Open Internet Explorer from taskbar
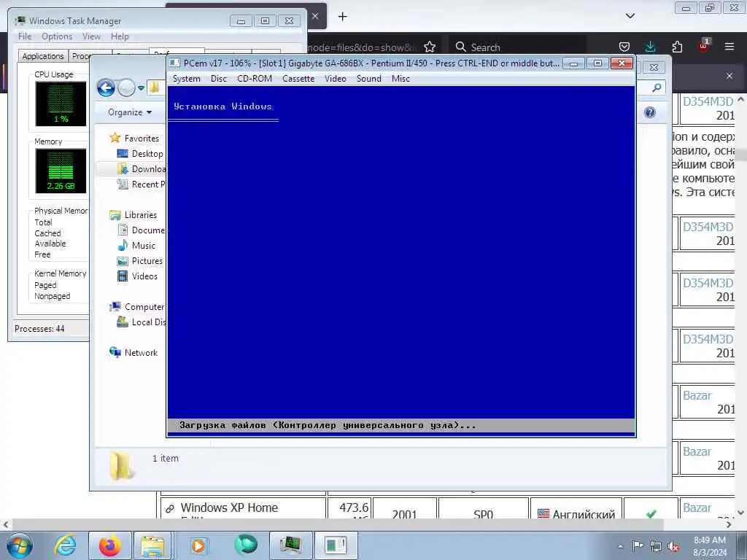747x560 pixels. pyautogui.click(x=65, y=545)
